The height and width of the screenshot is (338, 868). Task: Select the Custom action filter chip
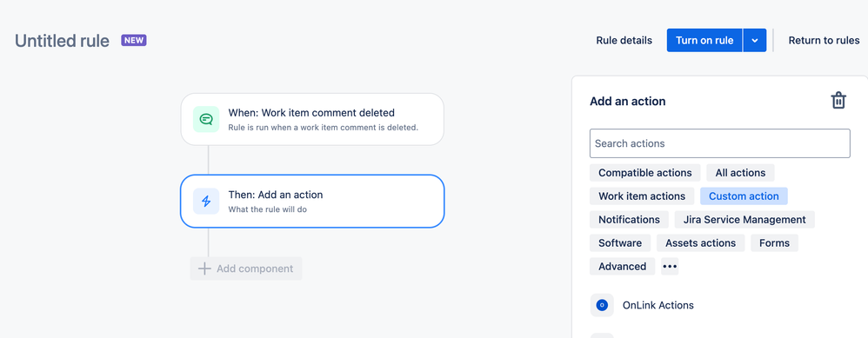(x=744, y=196)
